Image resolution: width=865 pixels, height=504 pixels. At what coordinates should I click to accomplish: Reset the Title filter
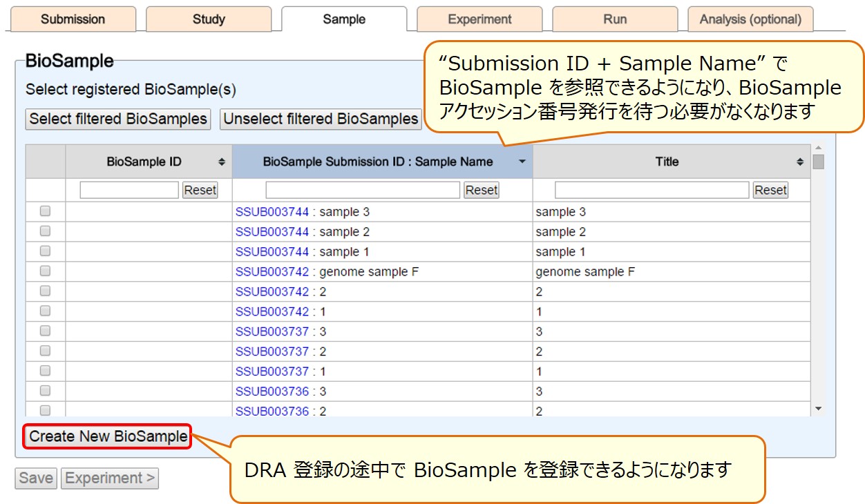tap(770, 190)
